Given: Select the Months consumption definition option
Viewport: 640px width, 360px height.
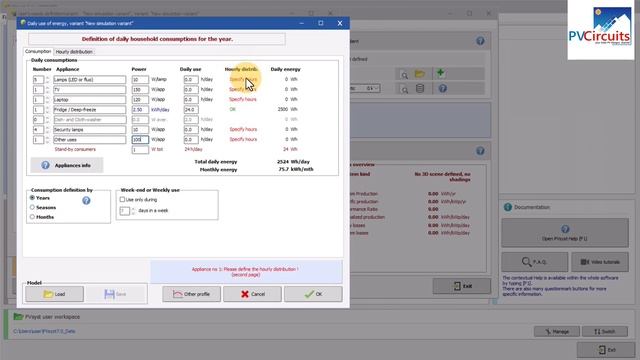Looking at the screenshot, I should point(32,217).
